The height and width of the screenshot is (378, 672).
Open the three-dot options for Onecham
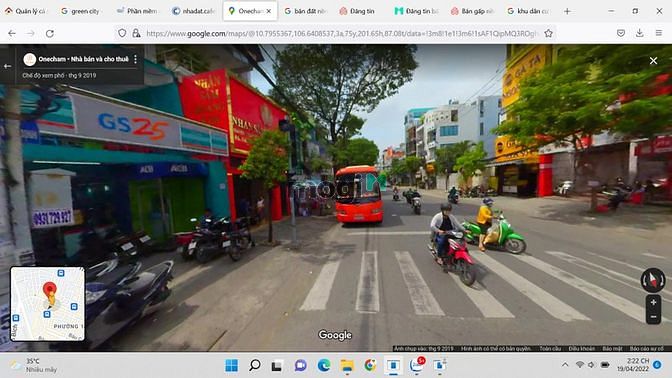point(135,59)
